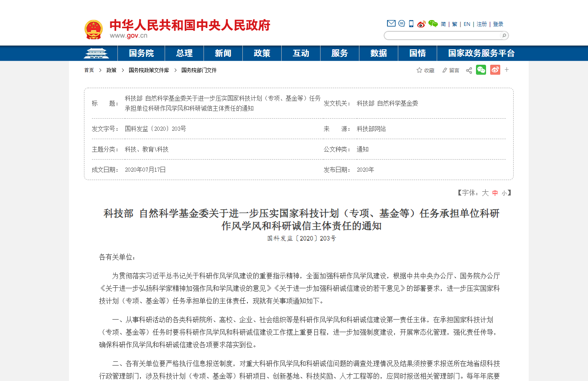588x381 pixels.
Task: Open the 国务院 navigation menu
Action: pyautogui.click(x=141, y=53)
